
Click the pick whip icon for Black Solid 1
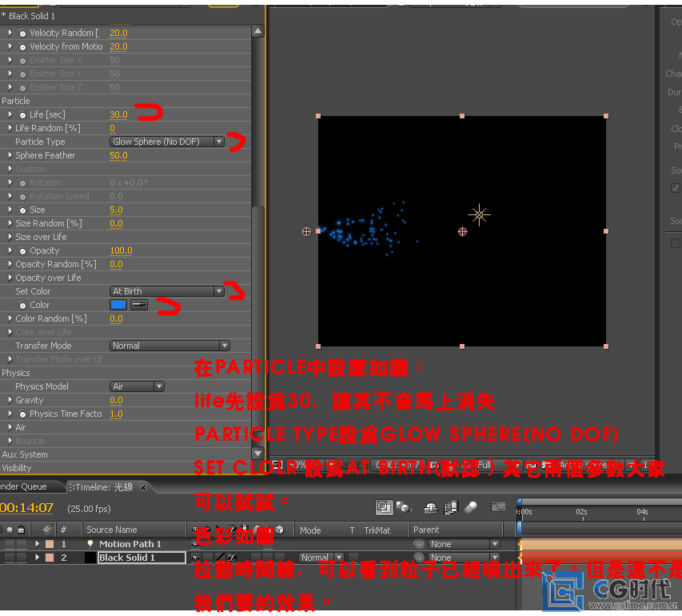pyautogui.click(x=418, y=558)
